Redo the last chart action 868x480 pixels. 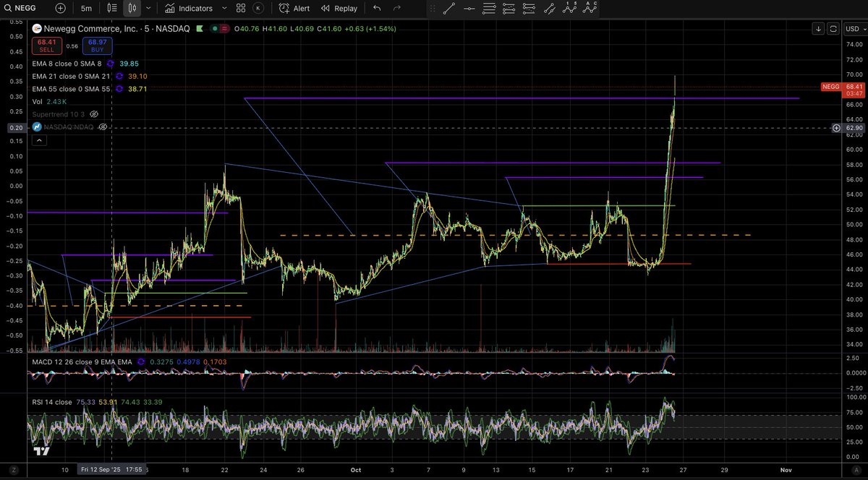click(x=396, y=9)
